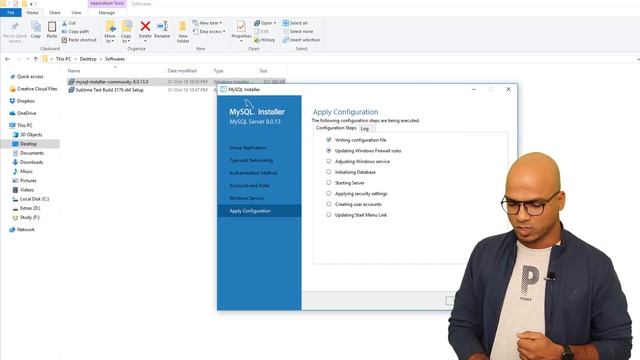
Task: Click Creating user accounts step indicator
Action: click(x=329, y=204)
